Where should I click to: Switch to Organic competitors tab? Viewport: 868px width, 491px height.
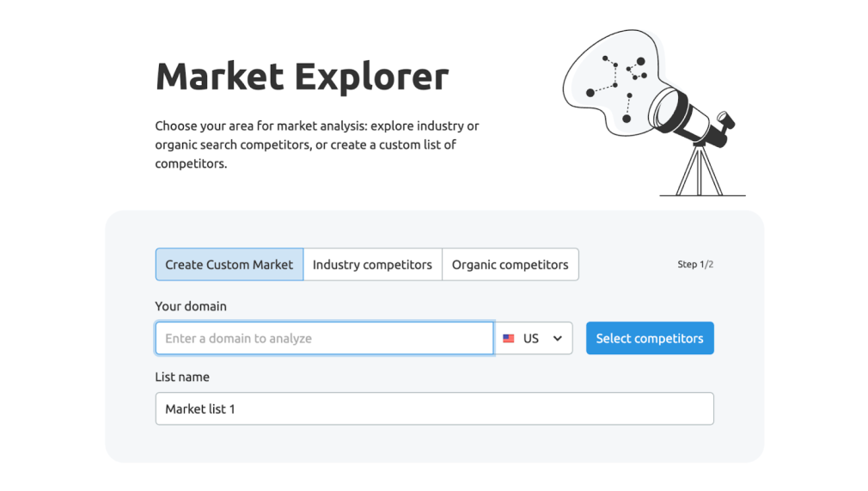tap(510, 264)
